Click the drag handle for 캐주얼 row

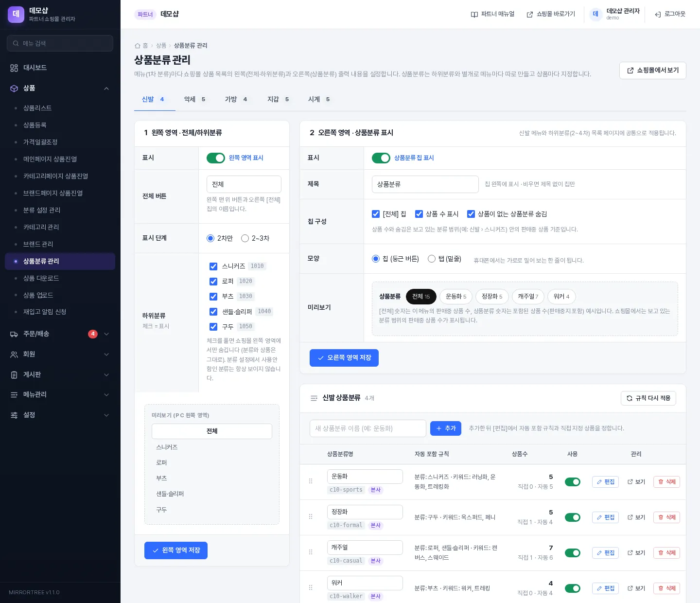point(311,552)
